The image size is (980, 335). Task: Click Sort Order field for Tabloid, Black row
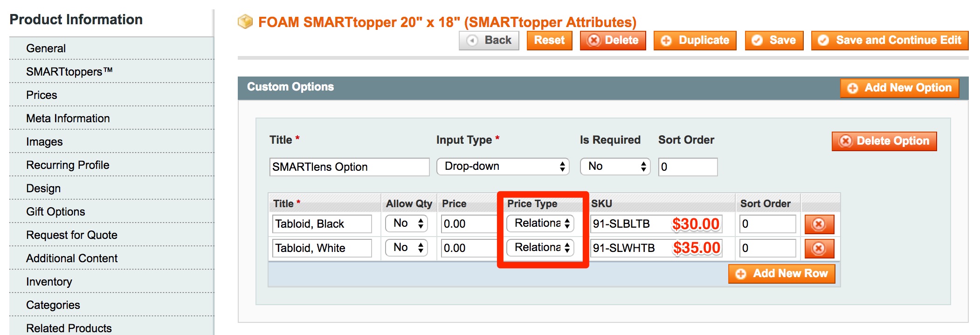[768, 224]
